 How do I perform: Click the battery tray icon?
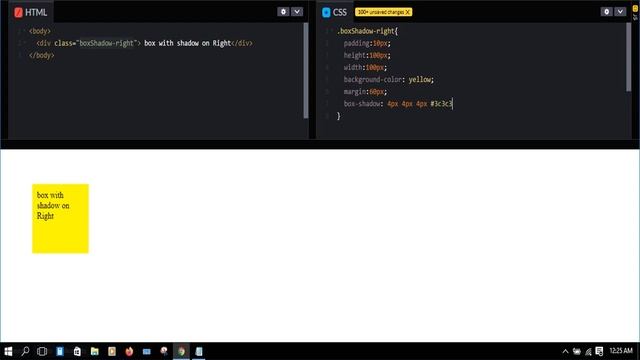[577, 351]
